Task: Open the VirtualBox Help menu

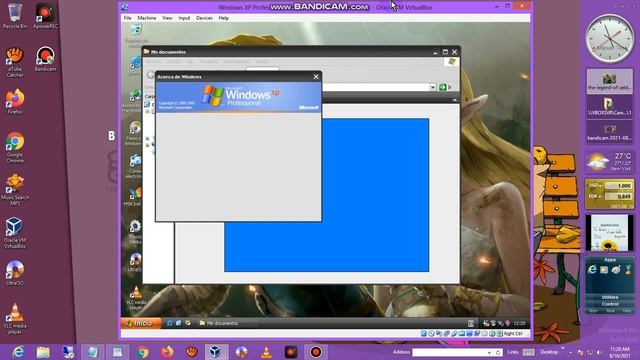Action: [x=224, y=18]
